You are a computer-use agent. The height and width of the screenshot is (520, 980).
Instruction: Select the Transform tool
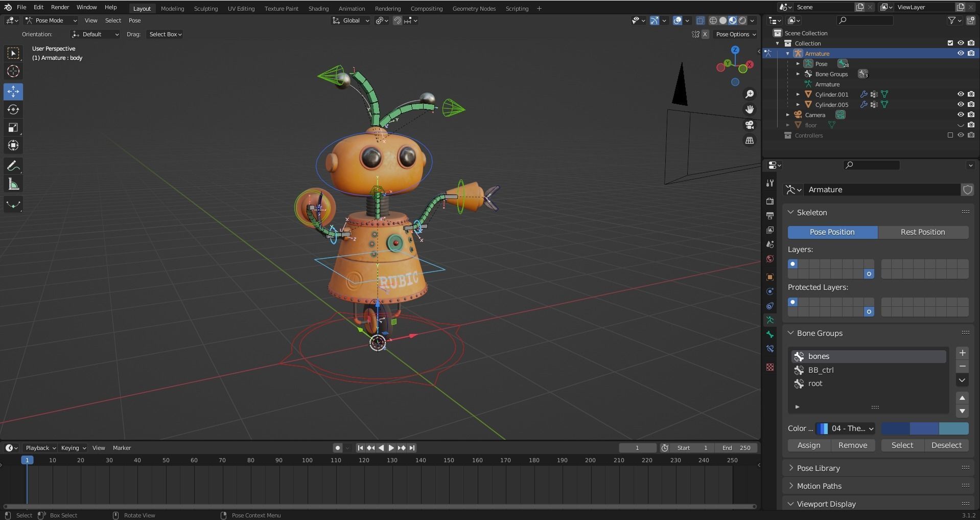[13, 145]
